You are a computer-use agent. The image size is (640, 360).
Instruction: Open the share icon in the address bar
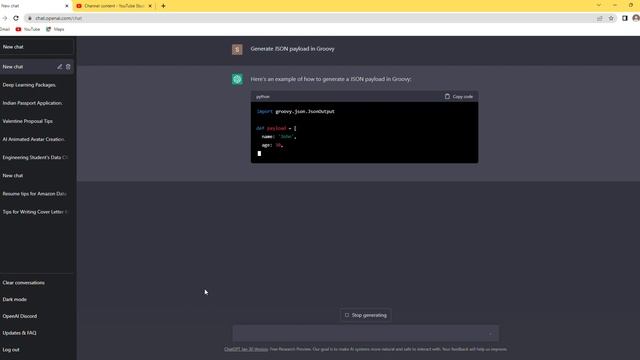(x=600, y=18)
